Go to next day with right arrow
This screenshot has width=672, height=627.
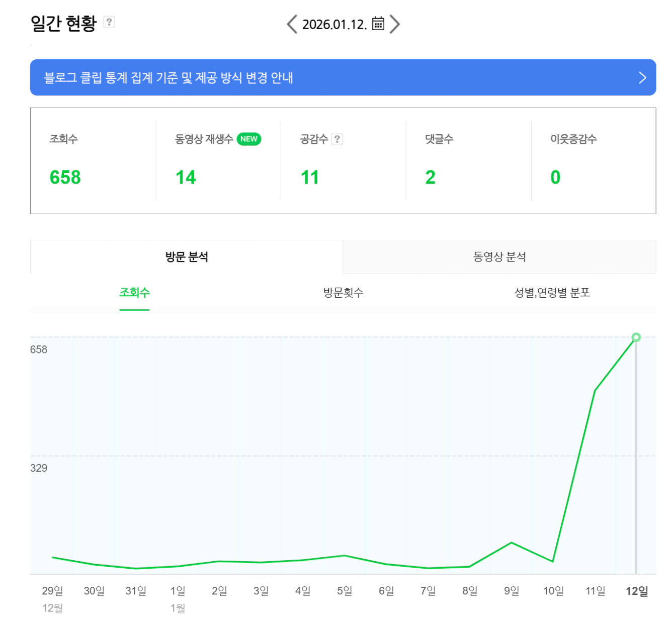(x=395, y=24)
